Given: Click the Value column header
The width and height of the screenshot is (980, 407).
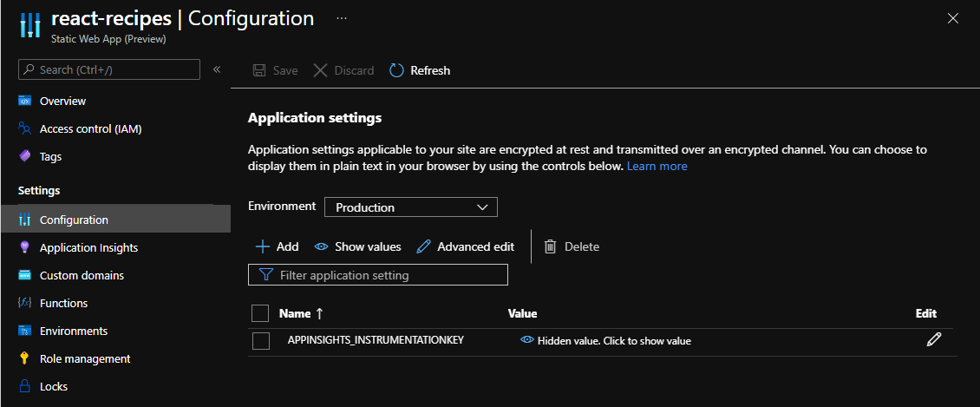Looking at the screenshot, I should (522, 314).
